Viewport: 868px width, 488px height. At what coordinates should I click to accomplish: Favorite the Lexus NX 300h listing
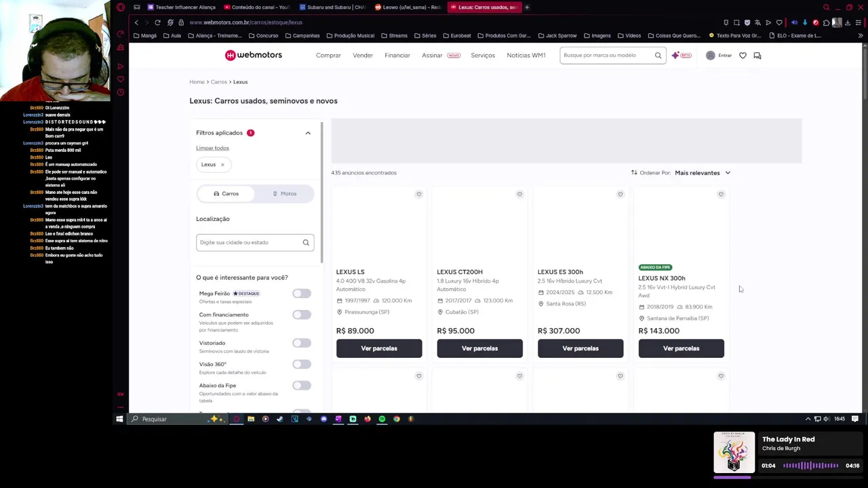[x=721, y=195]
